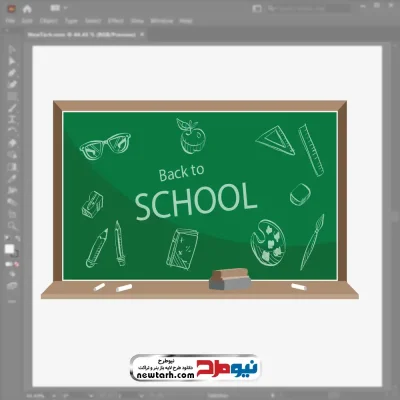Image resolution: width=400 pixels, height=400 pixels.
Task: Reset default fill and stroke
Action: (7, 239)
